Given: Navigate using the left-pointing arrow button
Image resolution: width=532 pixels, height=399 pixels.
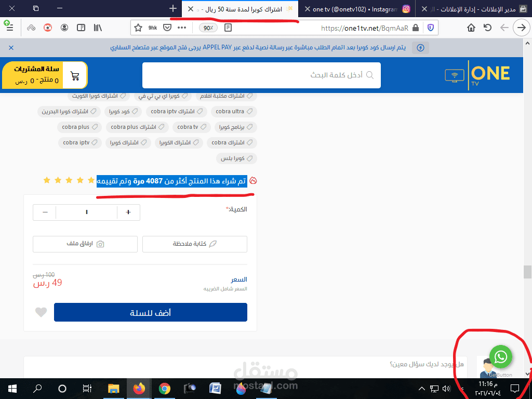Looking at the screenshot, I should pyautogui.click(x=504, y=28).
